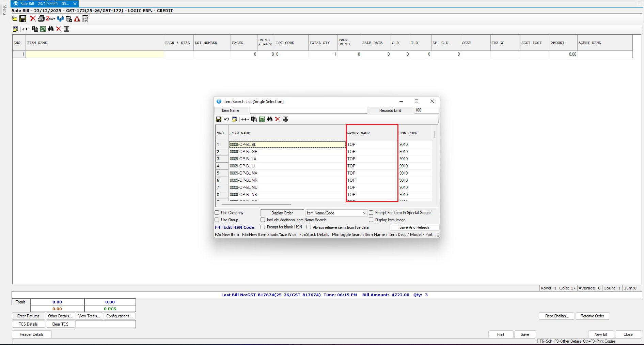Click the printer icon in main toolbar

pyautogui.click(x=41, y=19)
